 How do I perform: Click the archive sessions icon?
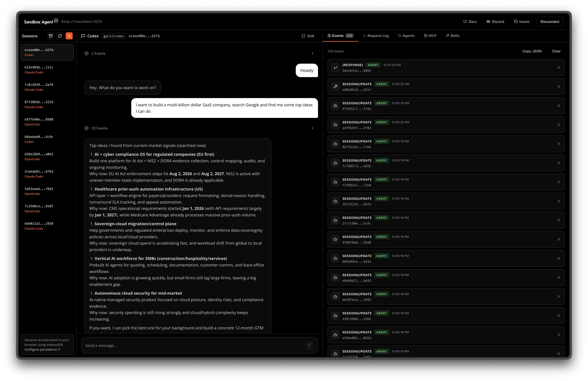click(x=51, y=36)
